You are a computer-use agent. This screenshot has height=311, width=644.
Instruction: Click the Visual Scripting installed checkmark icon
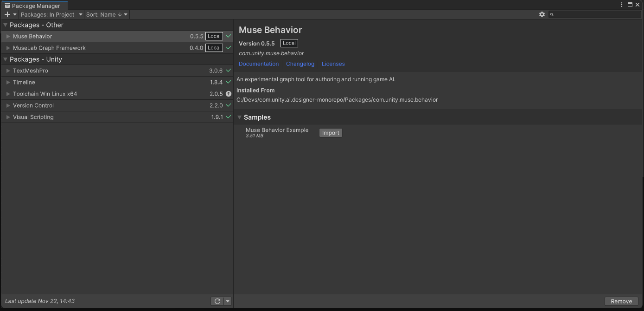[228, 117]
